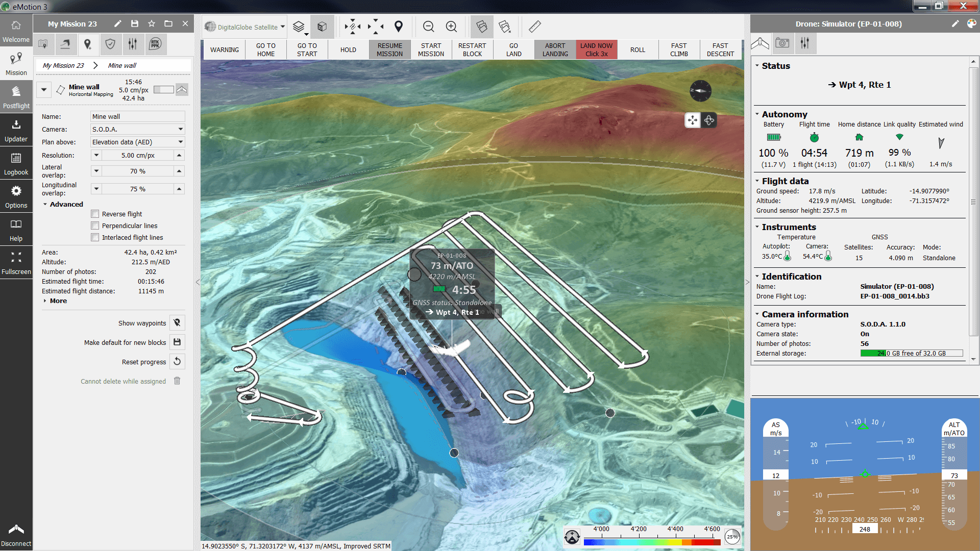Open the Postflight sidebar tab
980x551 pixels.
pos(16,97)
